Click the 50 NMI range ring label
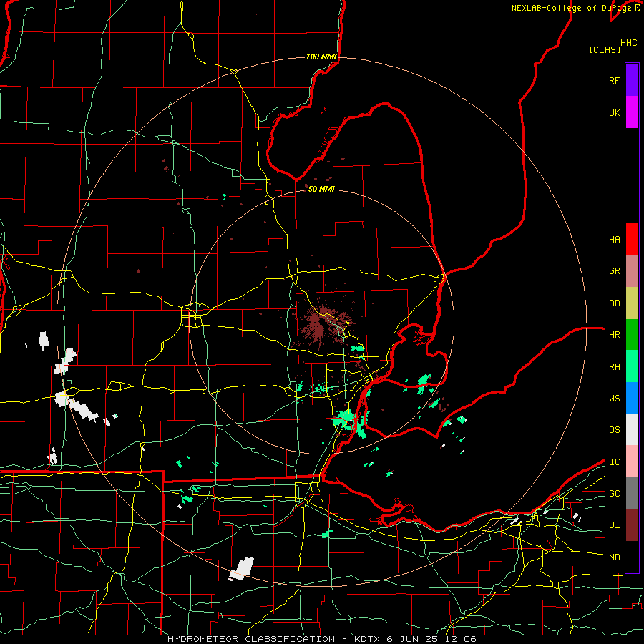Image resolution: width=644 pixels, height=644 pixels. (321, 189)
